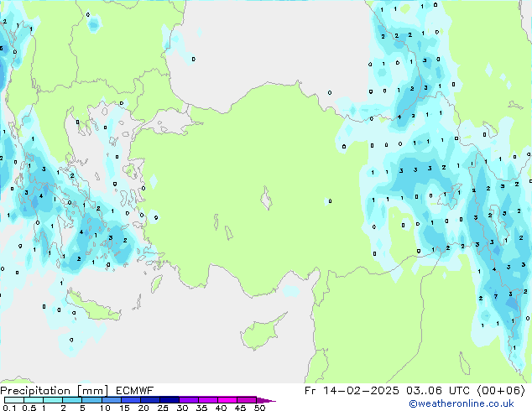Click the date '14-02-2025' in the footer

[x=361, y=391]
